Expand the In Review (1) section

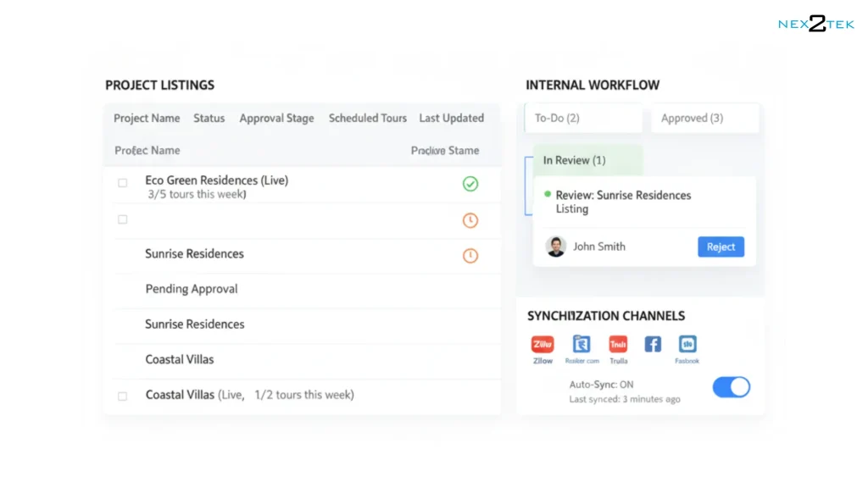(x=588, y=160)
